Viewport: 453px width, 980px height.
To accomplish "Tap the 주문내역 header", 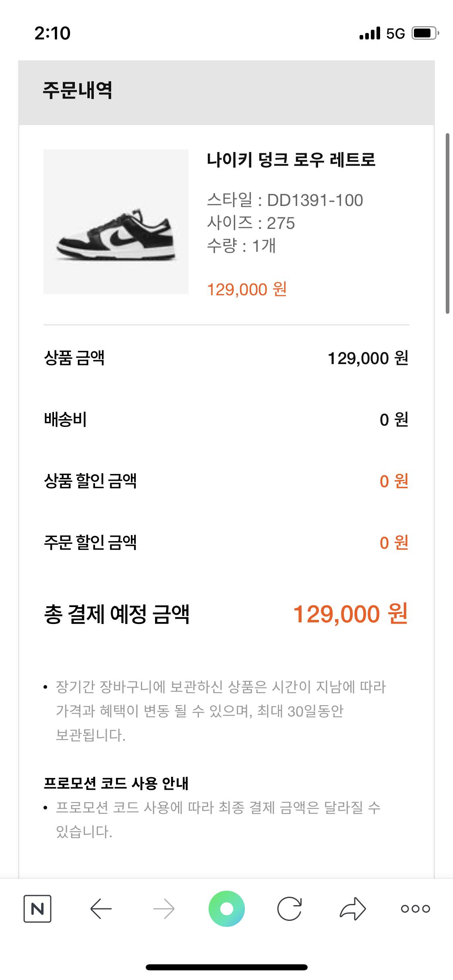I will pos(77,90).
